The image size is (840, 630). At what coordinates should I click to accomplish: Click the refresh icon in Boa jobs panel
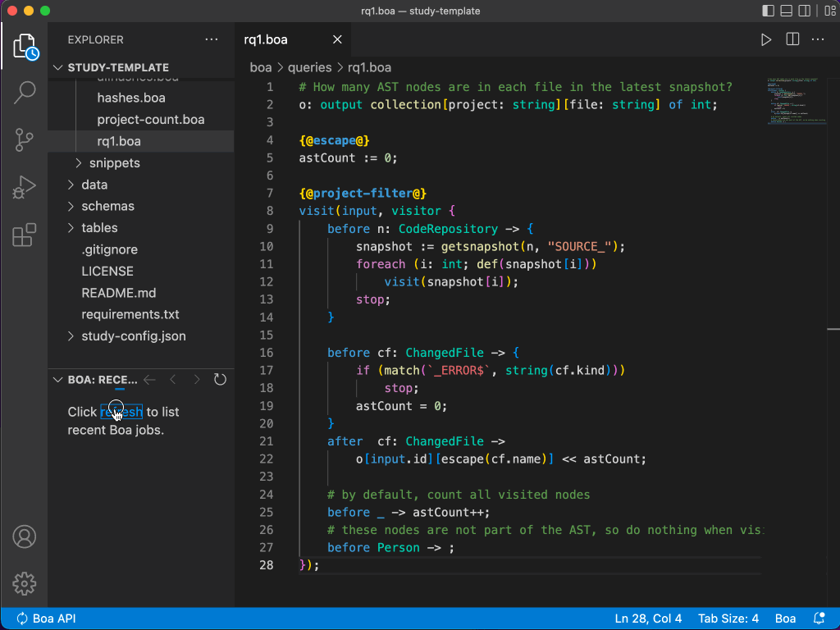pyautogui.click(x=220, y=380)
